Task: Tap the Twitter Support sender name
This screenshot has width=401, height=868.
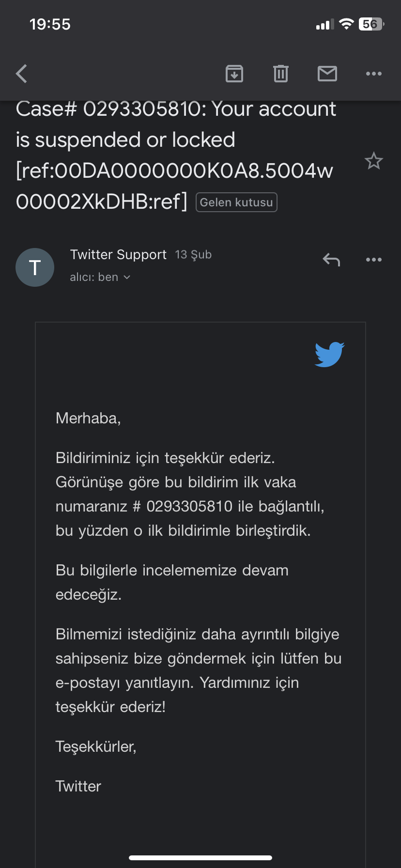Action: (118, 255)
